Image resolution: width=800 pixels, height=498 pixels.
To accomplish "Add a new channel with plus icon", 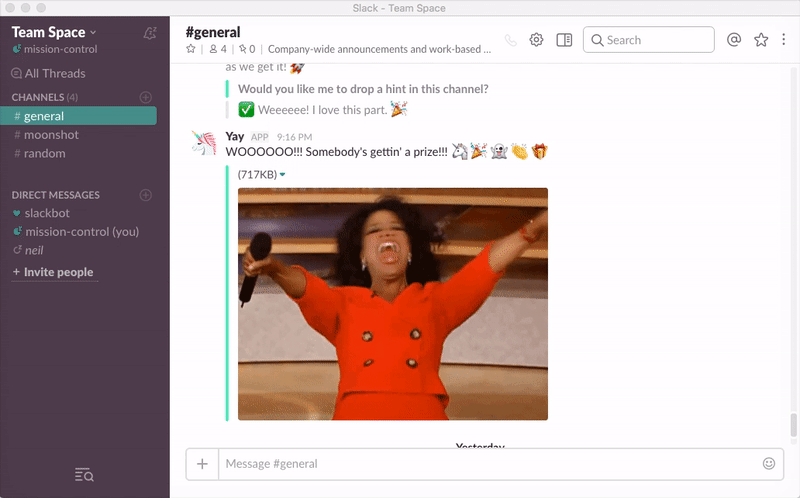I will click(145, 97).
